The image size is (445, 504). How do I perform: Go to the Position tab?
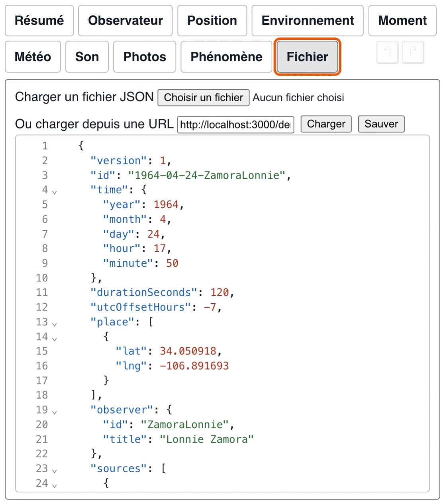coord(212,21)
